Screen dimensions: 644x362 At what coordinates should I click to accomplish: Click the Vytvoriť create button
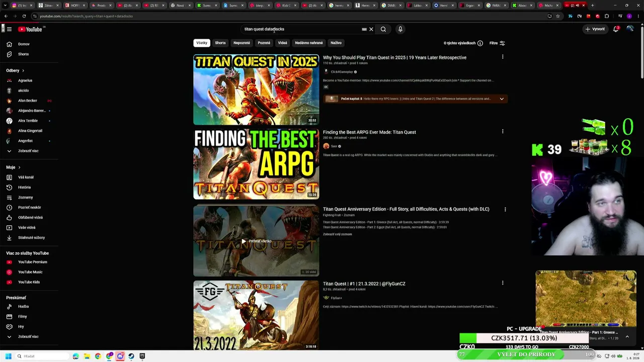pyautogui.click(x=595, y=29)
